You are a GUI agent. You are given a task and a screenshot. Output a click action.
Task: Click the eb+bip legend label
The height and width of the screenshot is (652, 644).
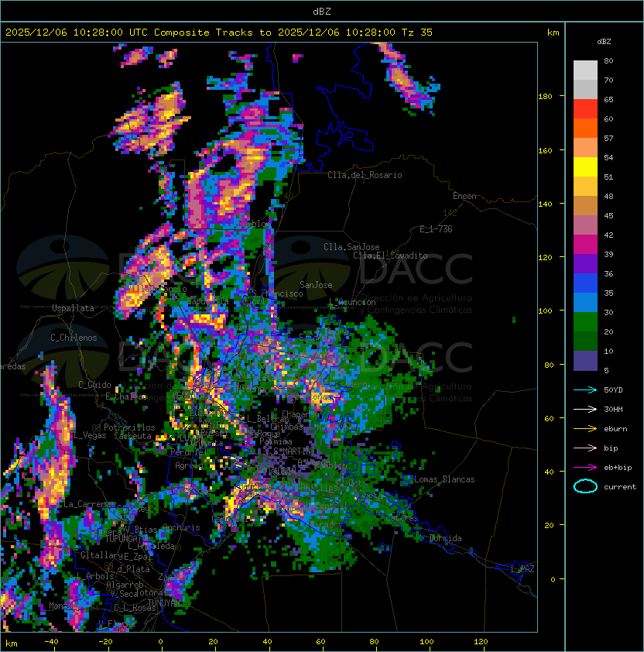tap(618, 468)
